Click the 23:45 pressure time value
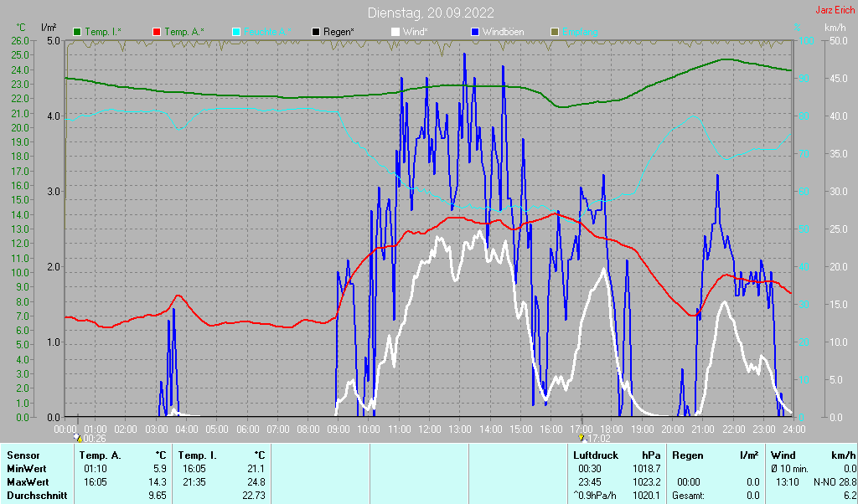The height and width of the screenshot is (504, 858). [590, 483]
